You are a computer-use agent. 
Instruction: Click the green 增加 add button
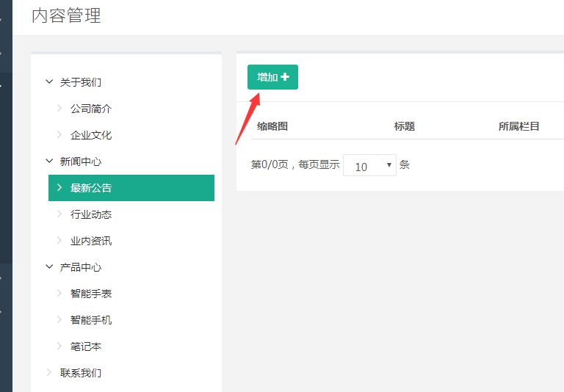[272, 77]
